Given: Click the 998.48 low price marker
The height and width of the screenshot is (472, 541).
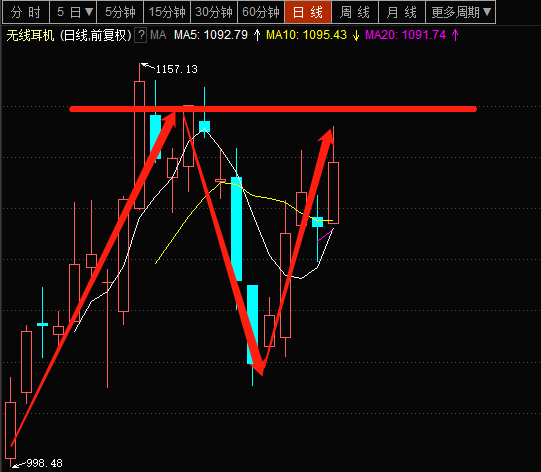Looking at the screenshot, I should [x=45, y=463].
